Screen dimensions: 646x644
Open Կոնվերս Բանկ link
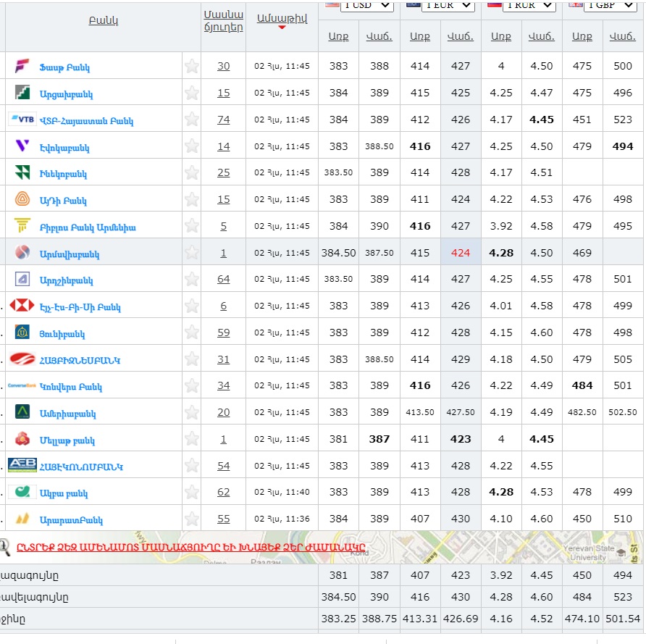click(70, 387)
